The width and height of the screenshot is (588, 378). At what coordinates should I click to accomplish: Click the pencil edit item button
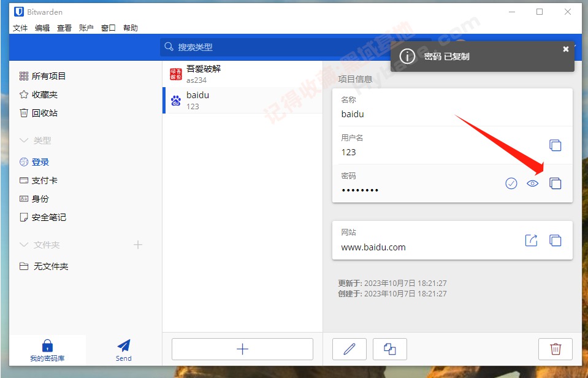349,349
